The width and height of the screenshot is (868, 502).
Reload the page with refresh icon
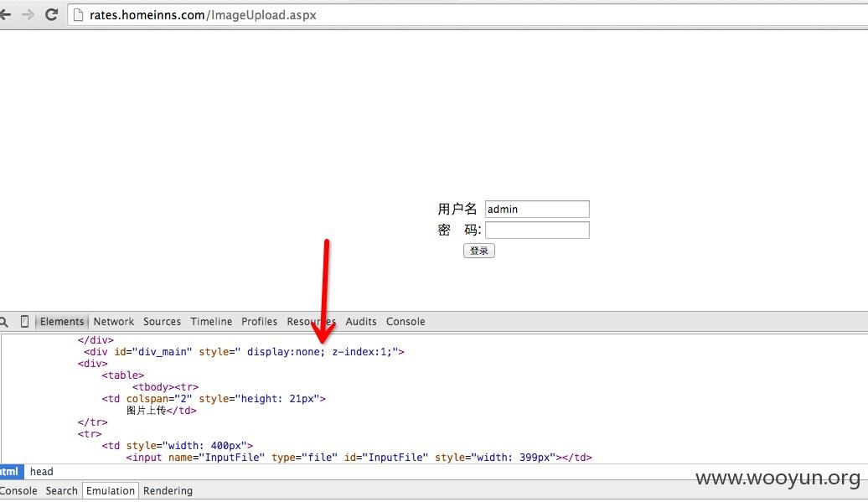[51, 15]
